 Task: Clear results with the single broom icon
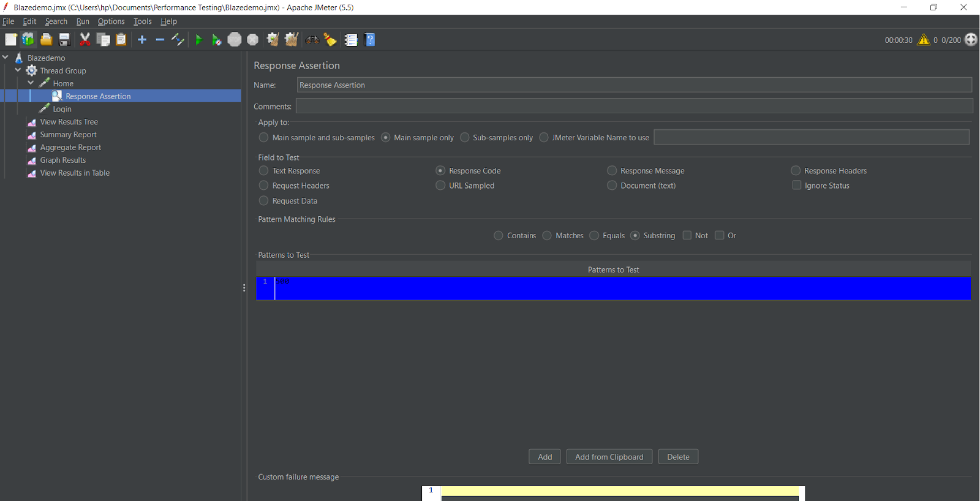click(x=273, y=40)
